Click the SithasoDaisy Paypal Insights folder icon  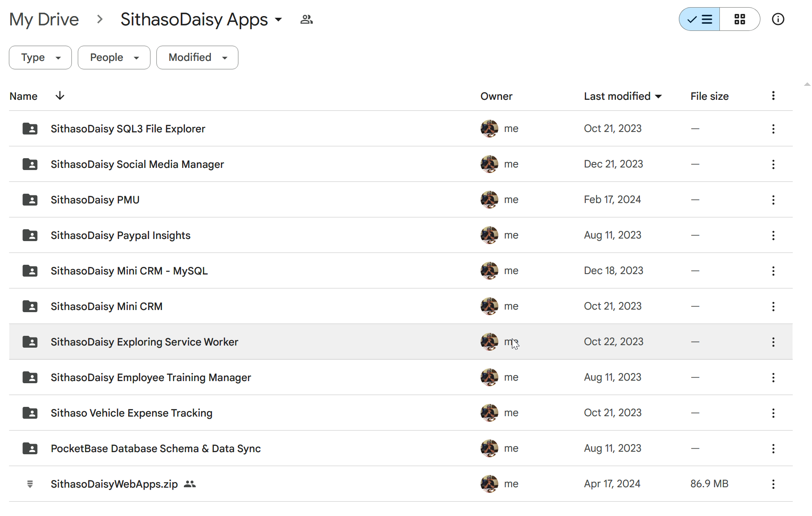click(x=30, y=235)
